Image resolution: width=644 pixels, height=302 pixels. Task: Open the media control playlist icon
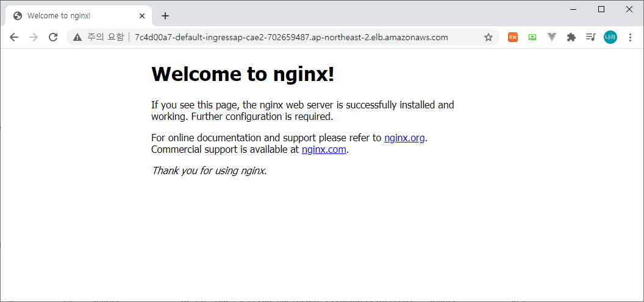pyautogui.click(x=590, y=37)
